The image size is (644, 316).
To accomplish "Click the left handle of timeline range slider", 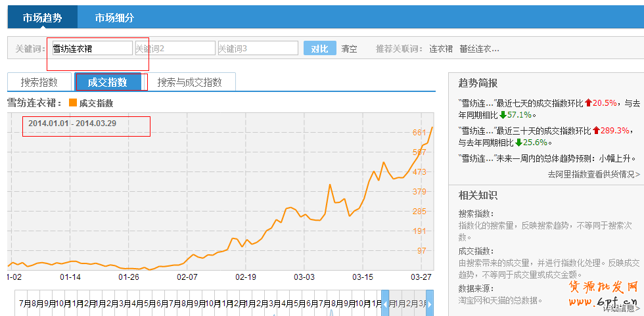I will 385,303.
